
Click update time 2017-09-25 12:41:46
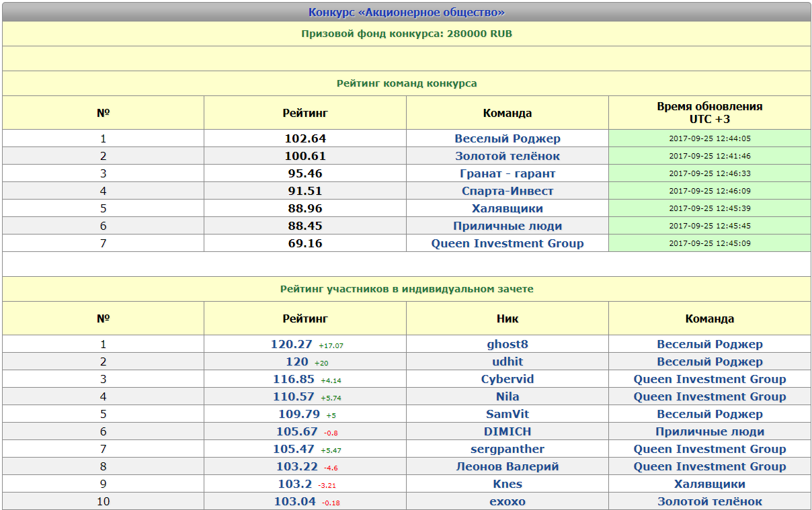click(710, 156)
